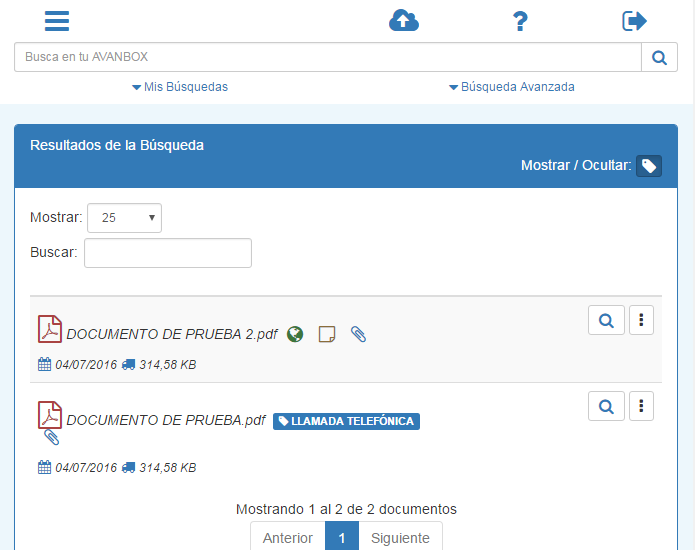
Task: Open options menu for DOCUMENTO DE PRUEBA 2.pdf
Action: point(640,320)
